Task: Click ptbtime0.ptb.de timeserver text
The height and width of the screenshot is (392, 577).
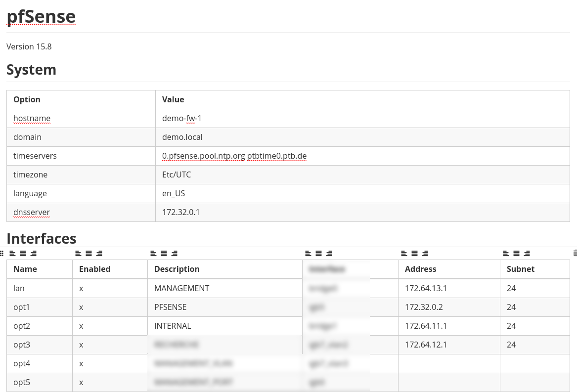Action: coord(277,156)
